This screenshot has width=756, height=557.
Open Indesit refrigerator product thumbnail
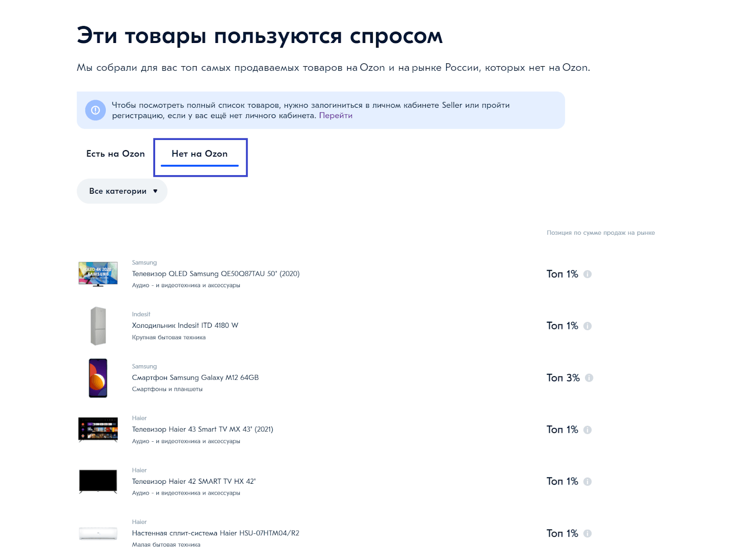(x=98, y=326)
